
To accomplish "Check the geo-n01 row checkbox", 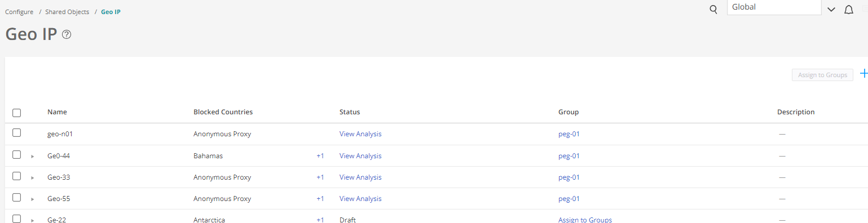I will pos(17,133).
